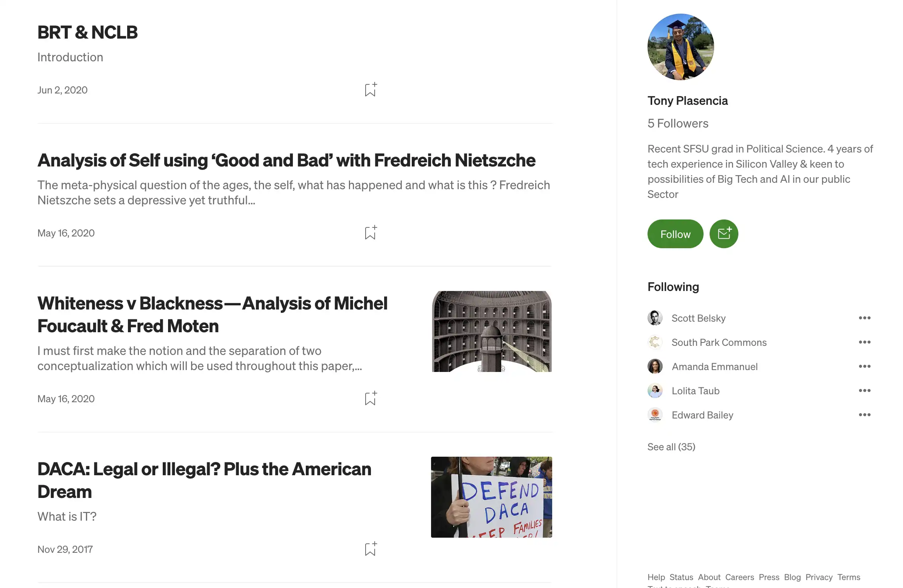903x588 pixels.
Task: Click add to list icon on DACA article
Action: point(370,549)
